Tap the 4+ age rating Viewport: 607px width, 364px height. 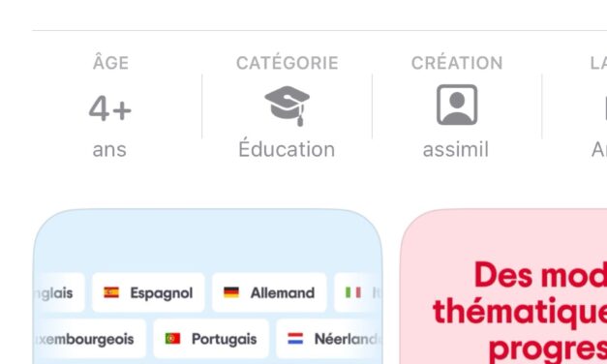point(110,108)
